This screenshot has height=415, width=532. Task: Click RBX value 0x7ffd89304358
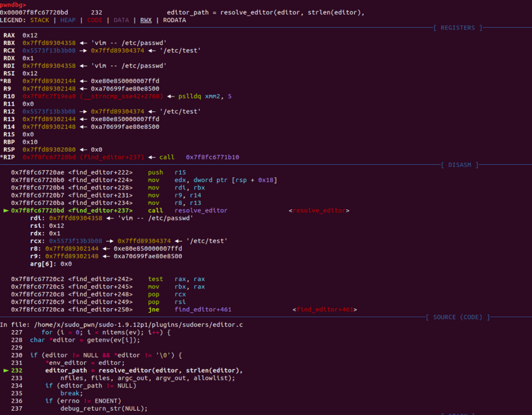coord(49,43)
